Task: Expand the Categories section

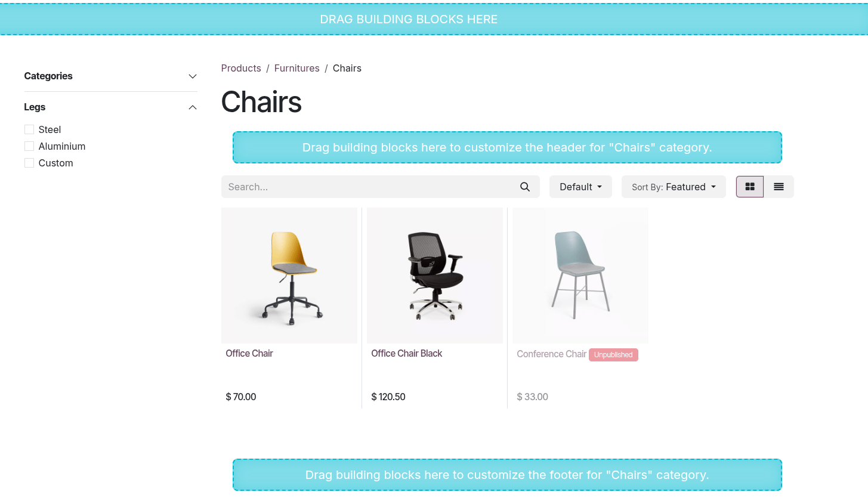Action: point(192,76)
